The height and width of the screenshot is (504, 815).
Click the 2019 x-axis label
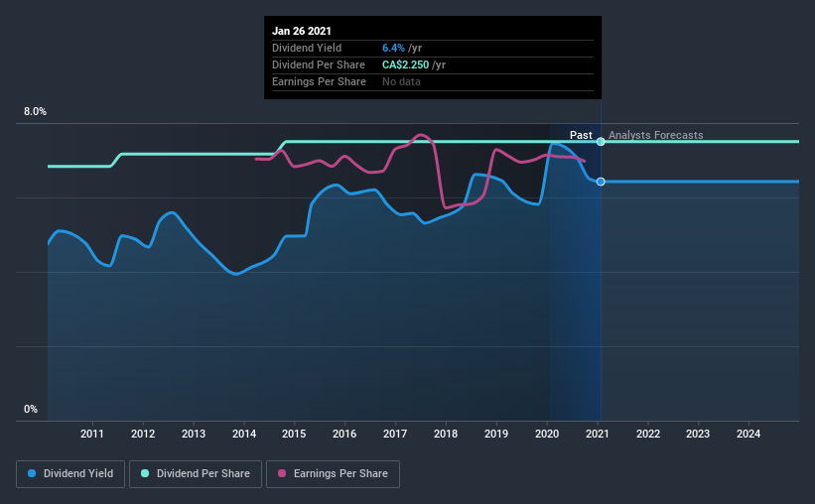click(496, 434)
